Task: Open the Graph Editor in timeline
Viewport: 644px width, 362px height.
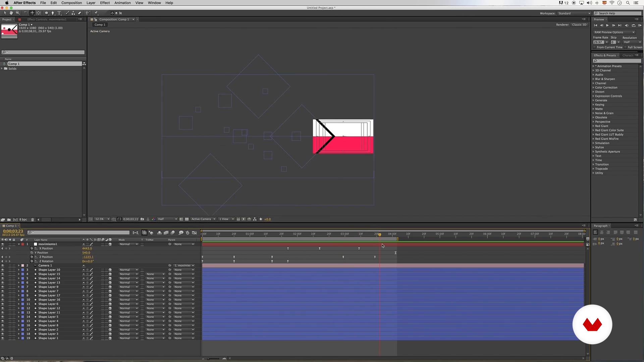Action: click(194, 233)
